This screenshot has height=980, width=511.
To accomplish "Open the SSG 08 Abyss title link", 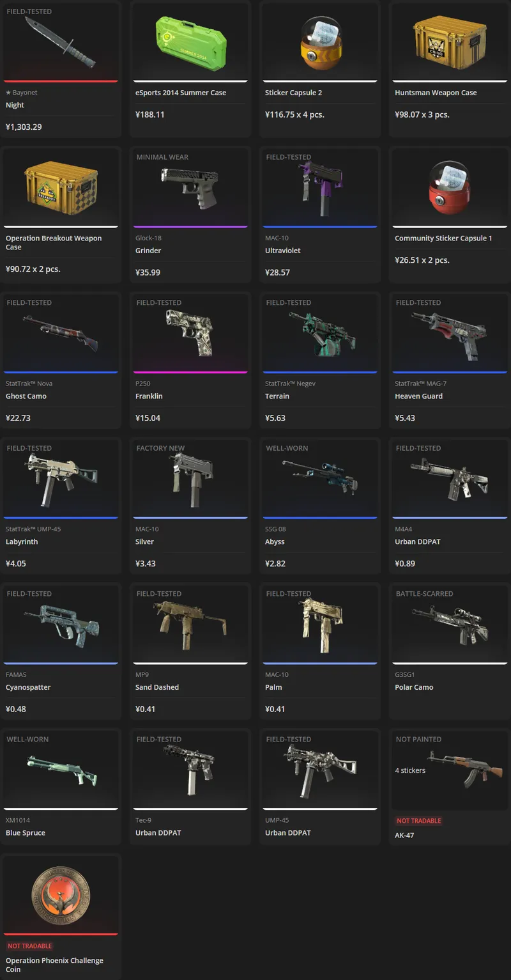I will [275, 542].
